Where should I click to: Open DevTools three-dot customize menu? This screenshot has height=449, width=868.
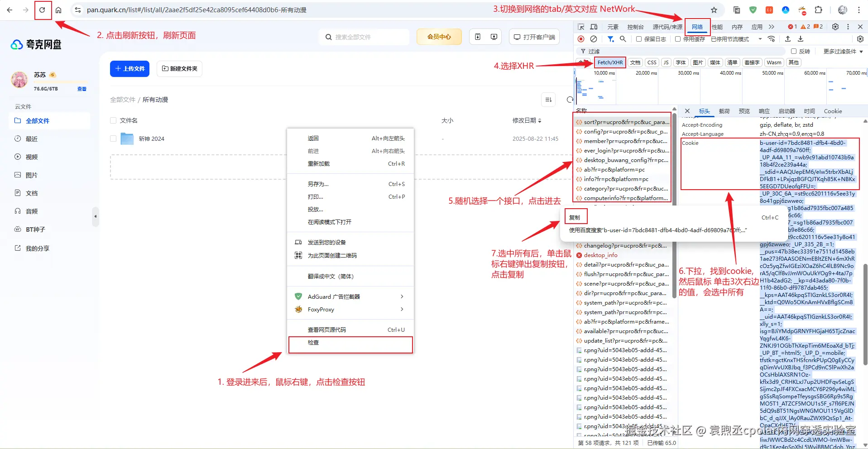[848, 27]
